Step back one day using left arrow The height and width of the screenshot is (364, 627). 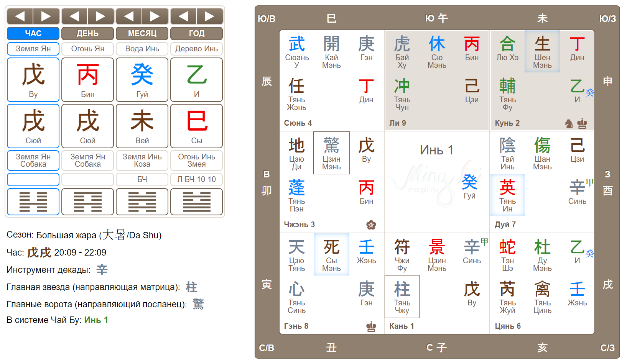point(74,16)
